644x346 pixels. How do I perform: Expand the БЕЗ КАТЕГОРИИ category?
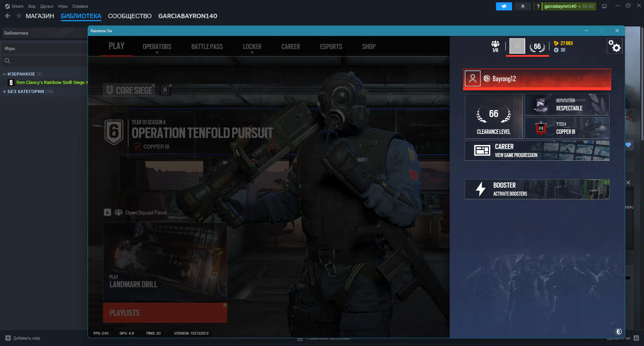(4, 91)
